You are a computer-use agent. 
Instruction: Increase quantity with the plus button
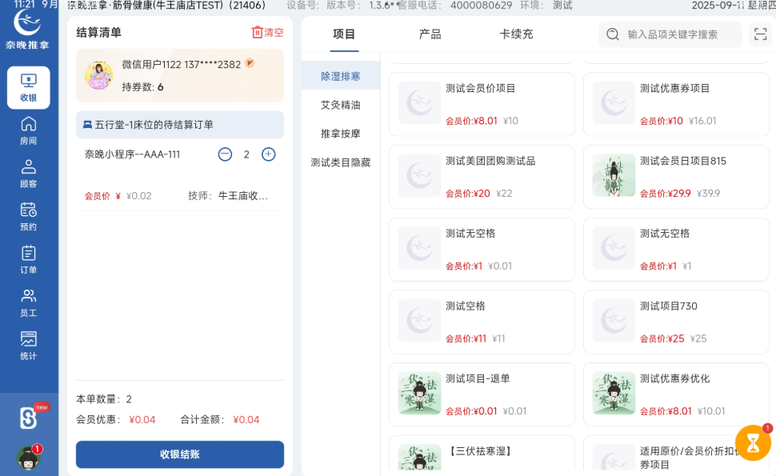(268, 154)
